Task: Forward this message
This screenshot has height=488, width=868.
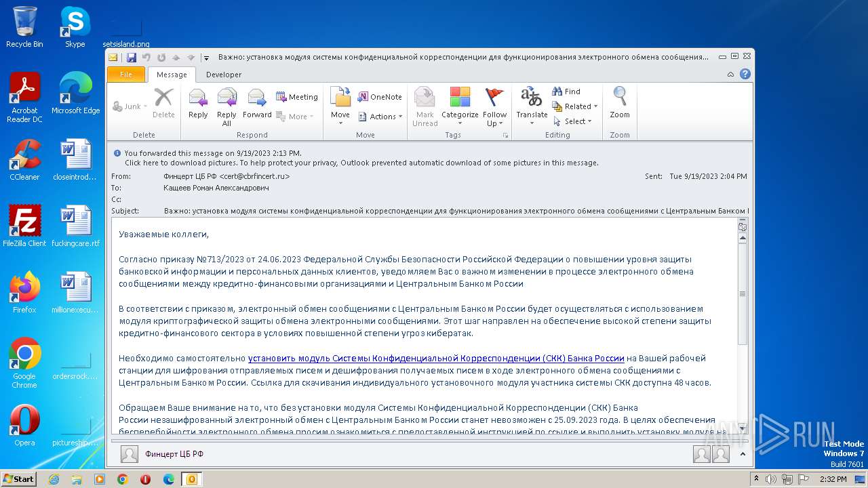Action: (x=257, y=106)
